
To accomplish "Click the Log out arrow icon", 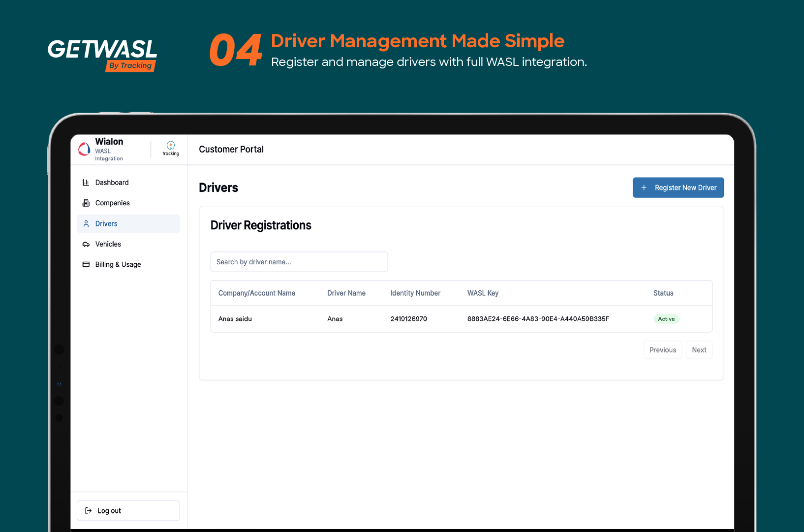I will pos(89,511).
